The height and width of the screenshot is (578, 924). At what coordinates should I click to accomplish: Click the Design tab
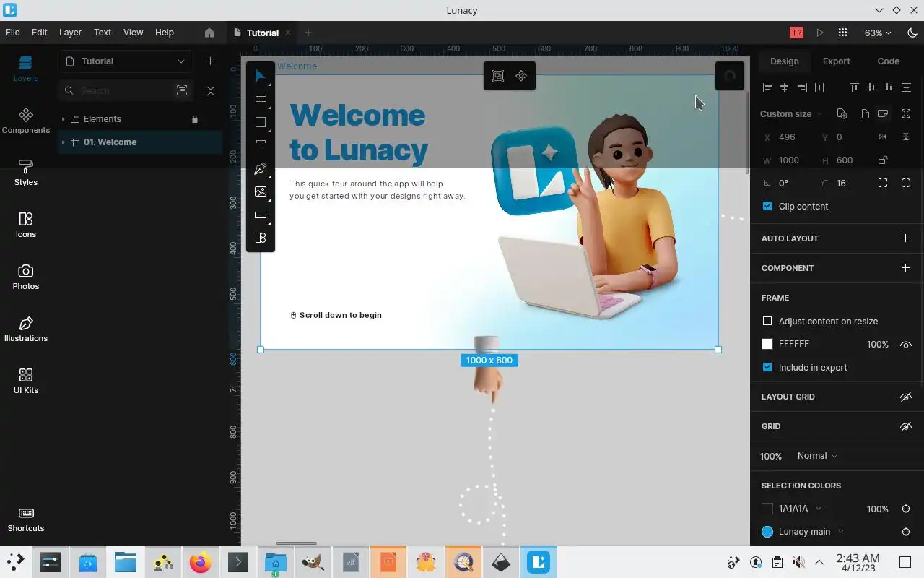784,61
